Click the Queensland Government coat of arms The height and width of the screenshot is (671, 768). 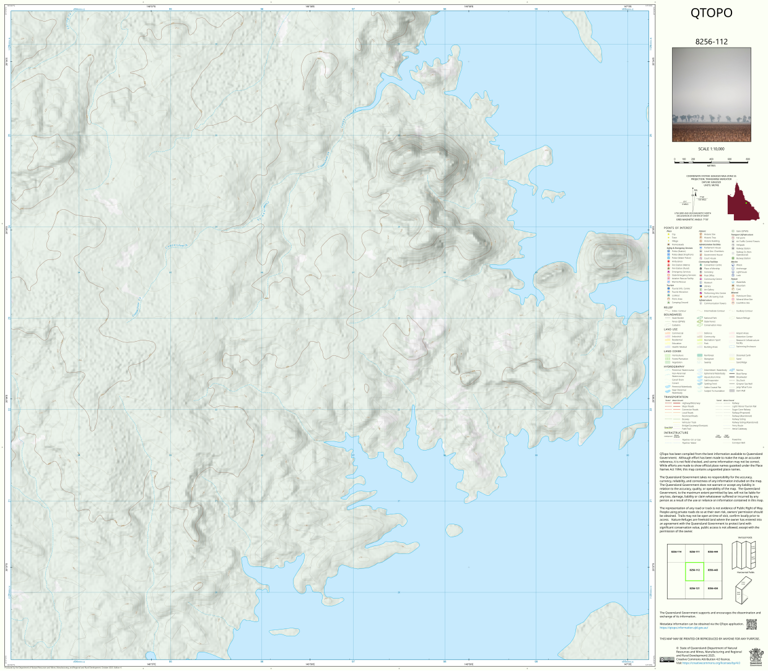[756, 656]
